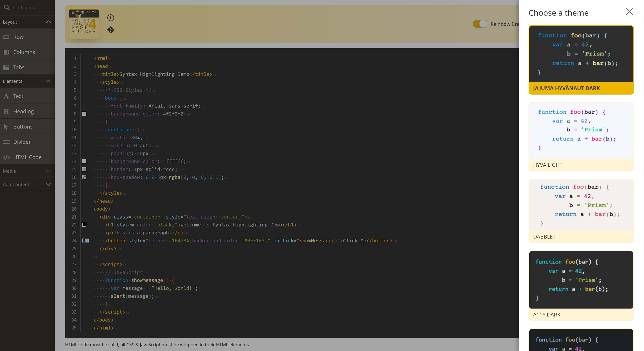Click the Divider element icon

(6, 142)
